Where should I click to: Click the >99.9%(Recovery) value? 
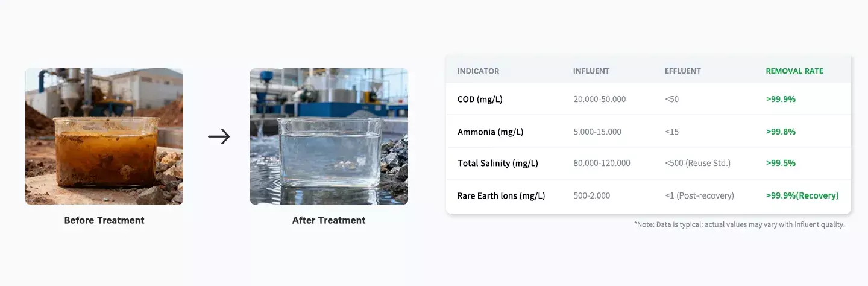coord(802,195)
